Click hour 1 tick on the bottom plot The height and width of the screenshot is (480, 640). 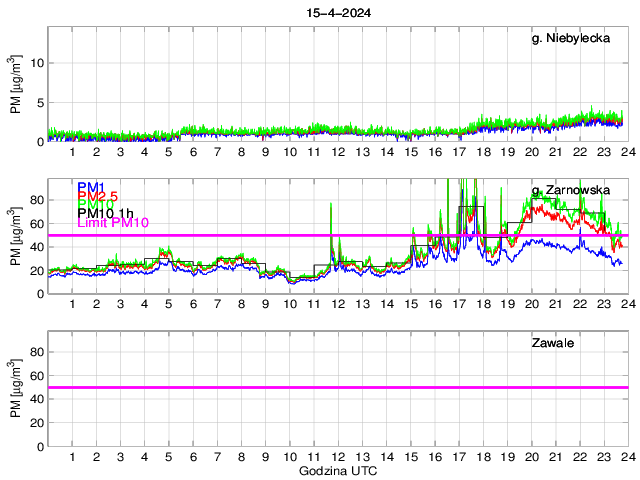(x=72, y=456)
